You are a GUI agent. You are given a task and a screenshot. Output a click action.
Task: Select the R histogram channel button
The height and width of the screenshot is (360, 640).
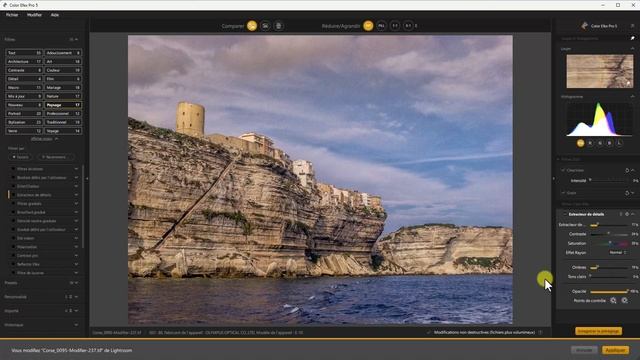click(x=590, y=143)
